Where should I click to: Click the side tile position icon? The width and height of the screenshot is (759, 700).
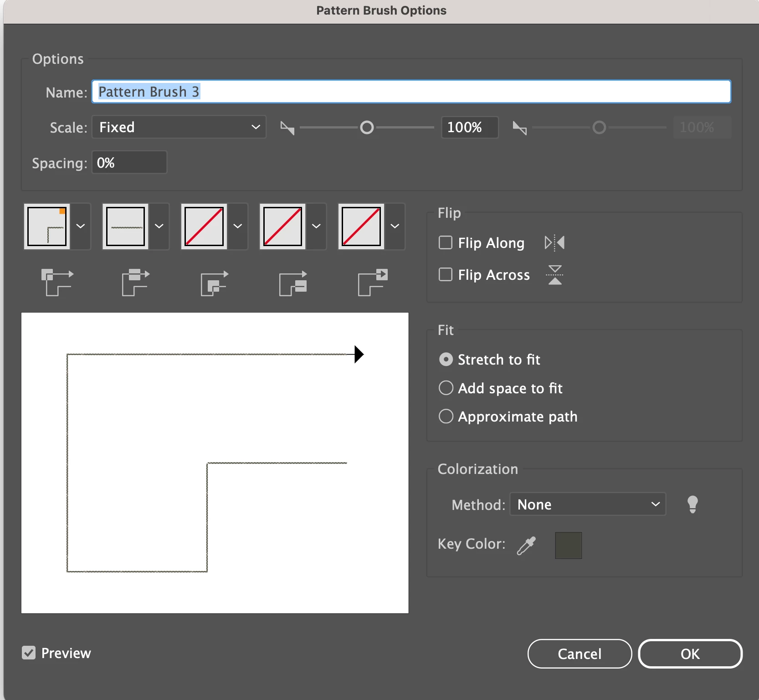[135, 282]
